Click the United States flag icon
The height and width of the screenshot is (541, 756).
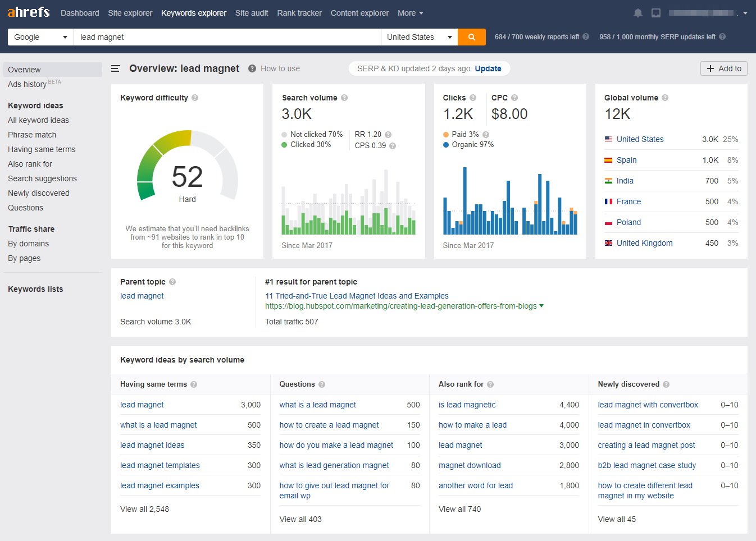608,139
